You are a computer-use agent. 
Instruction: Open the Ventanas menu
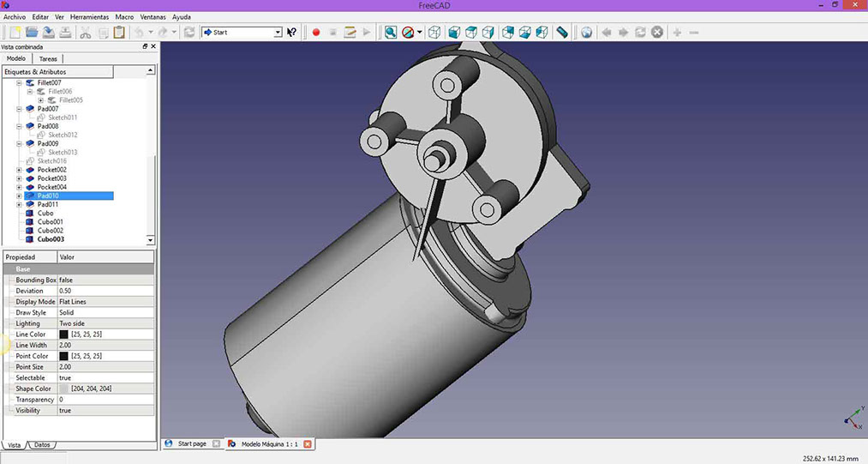[153, 17]
